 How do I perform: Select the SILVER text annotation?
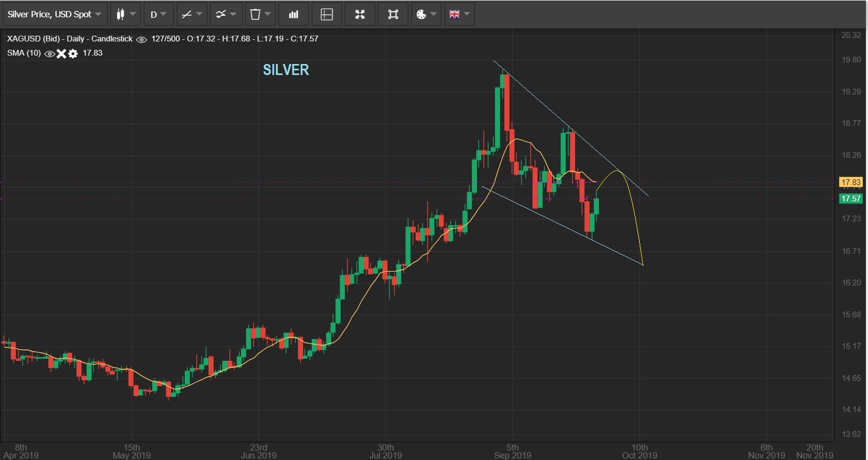(286, 70)
